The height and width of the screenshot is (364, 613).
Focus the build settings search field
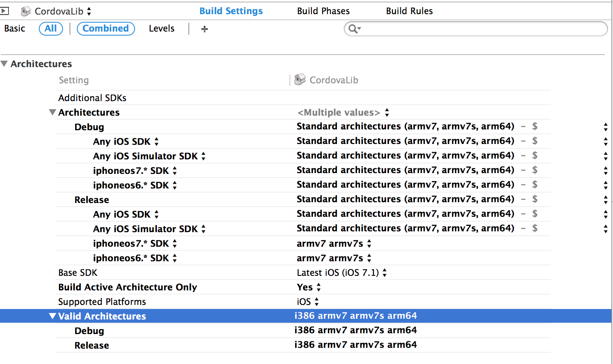point(476,29)
